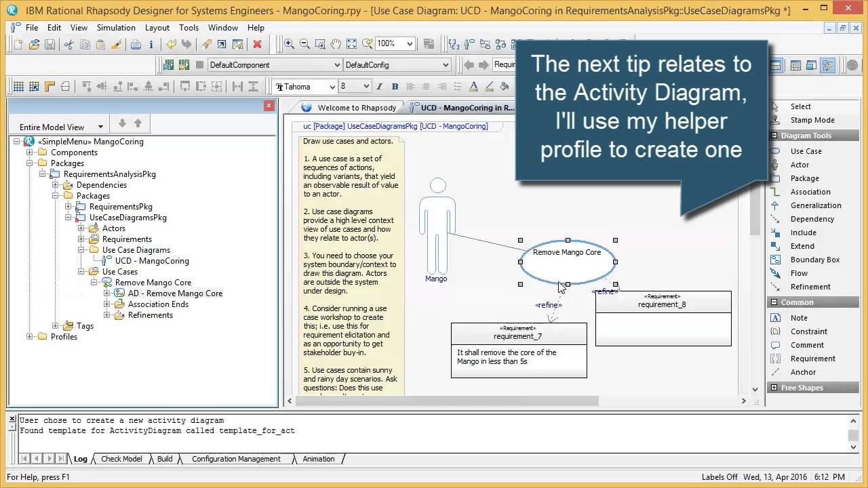Image resolution: width=868 pixels, height=488 pixels.
Task: Switch to the Check Model tab
Action: coord(121,459)
